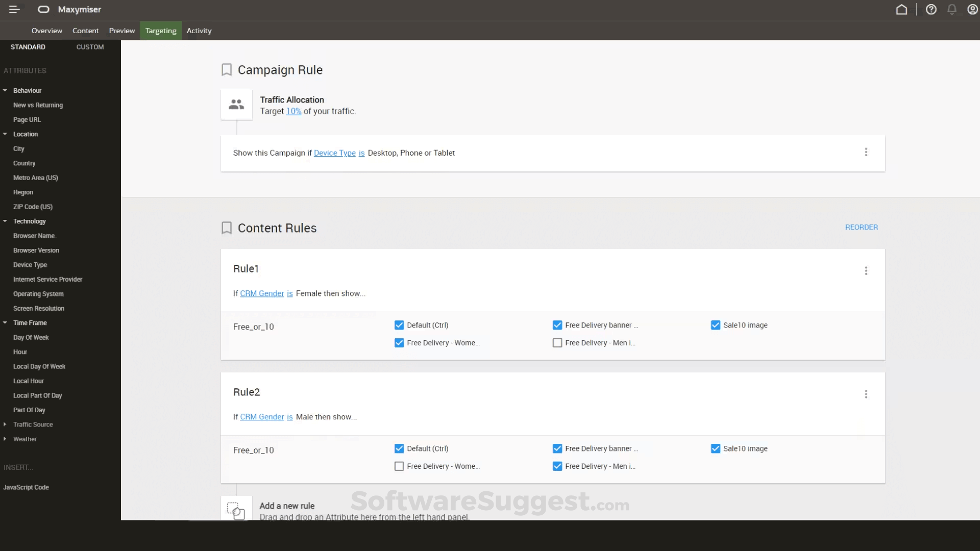The image size is (980, 551).
Task: Open the help question mark icon
Action: (x=931, y=9)
